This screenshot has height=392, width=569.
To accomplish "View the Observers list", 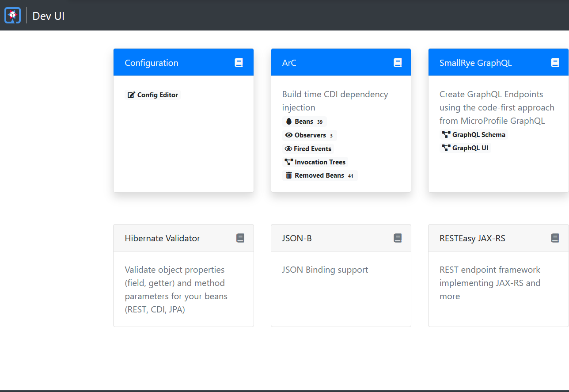I will point(309,135).
